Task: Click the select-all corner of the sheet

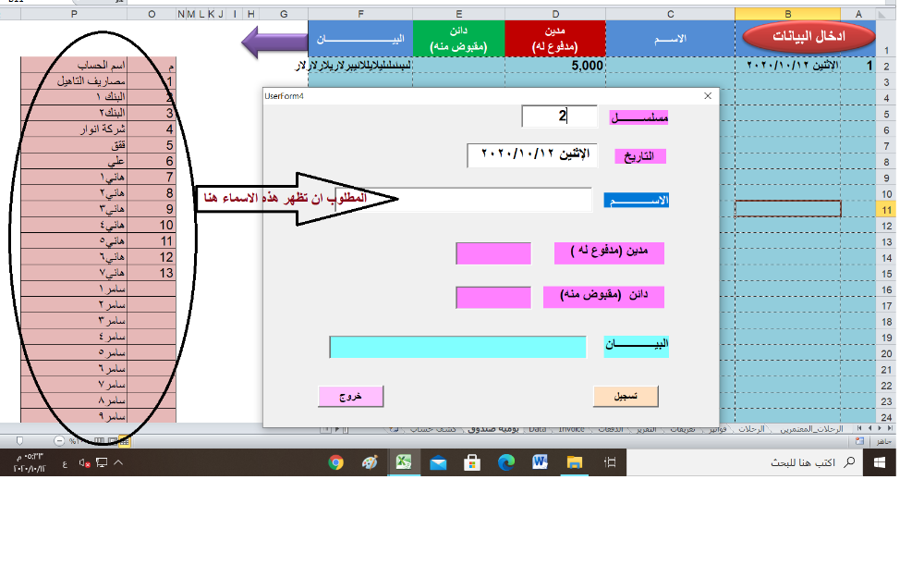Action: tap(886, 14)
